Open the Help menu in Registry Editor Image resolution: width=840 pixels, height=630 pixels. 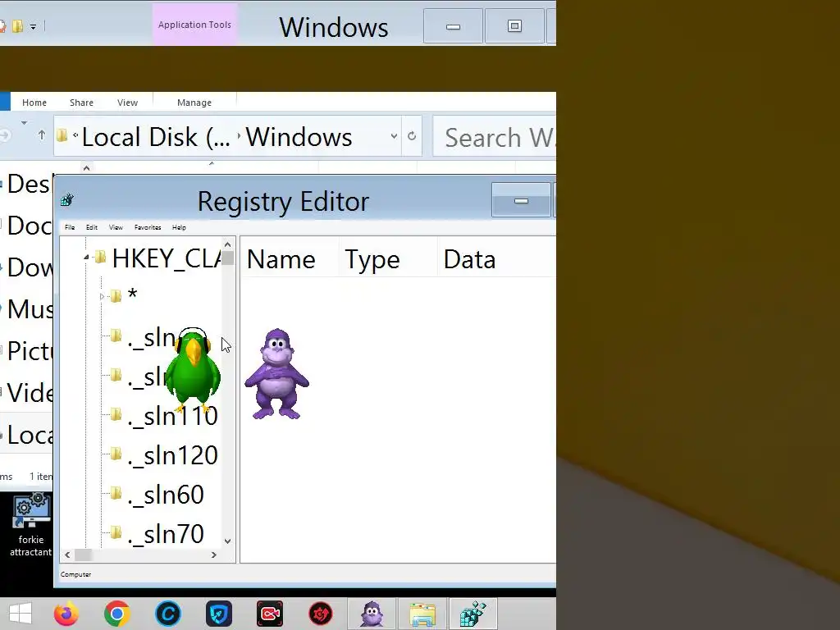tap(179, 227)
